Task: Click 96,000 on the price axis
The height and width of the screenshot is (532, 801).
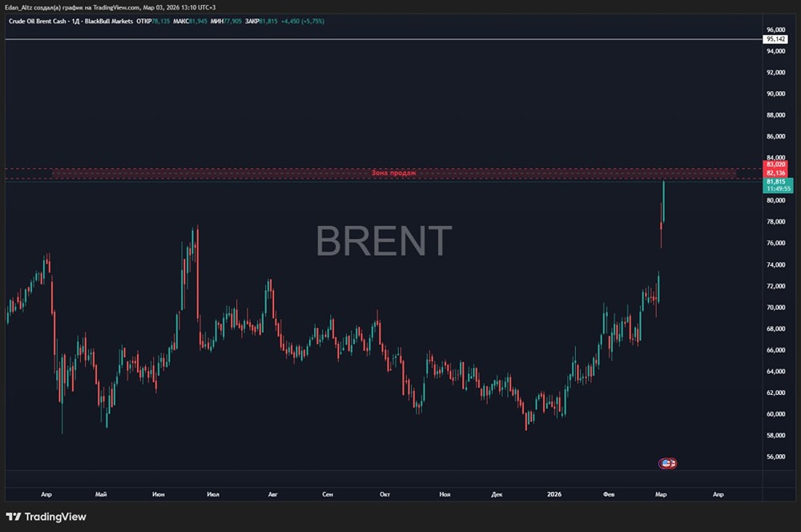Action: pos(775,30)
